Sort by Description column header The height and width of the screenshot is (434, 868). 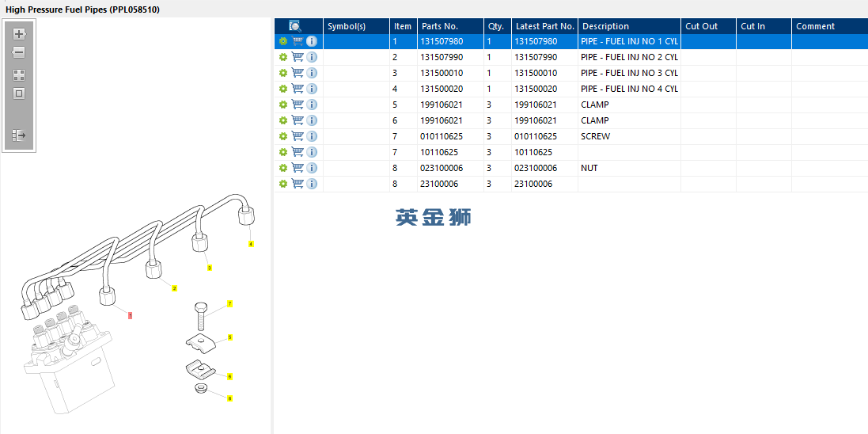[629, 26]
